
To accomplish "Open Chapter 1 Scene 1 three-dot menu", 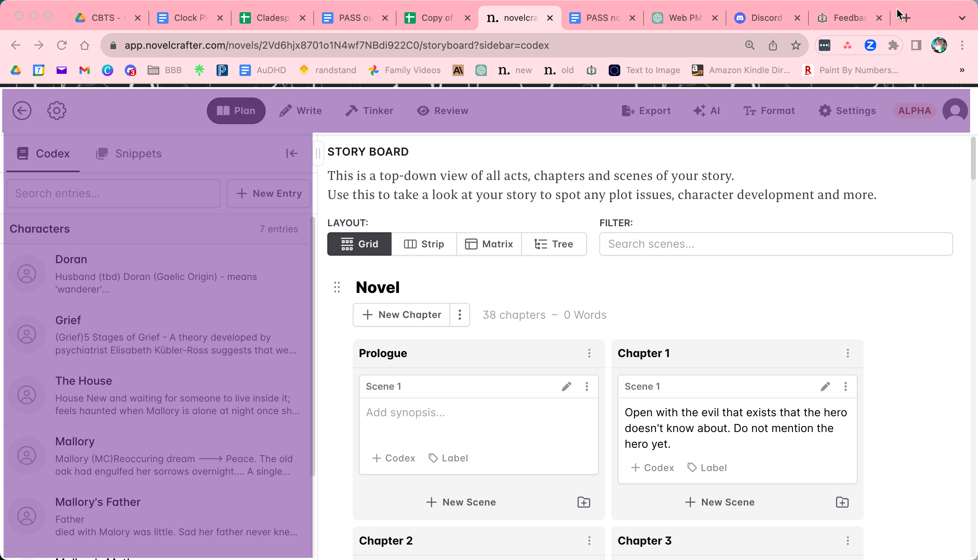I will [x=846, y=386].
